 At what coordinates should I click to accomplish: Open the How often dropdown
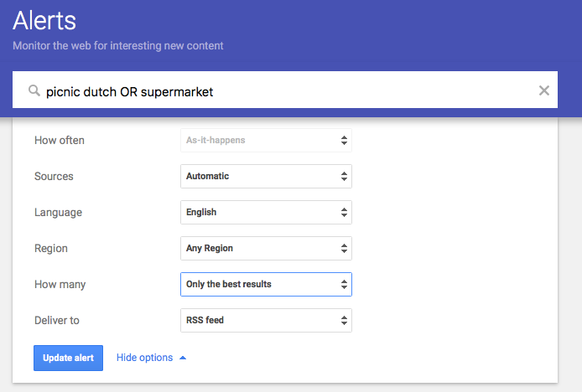[266, 141]
